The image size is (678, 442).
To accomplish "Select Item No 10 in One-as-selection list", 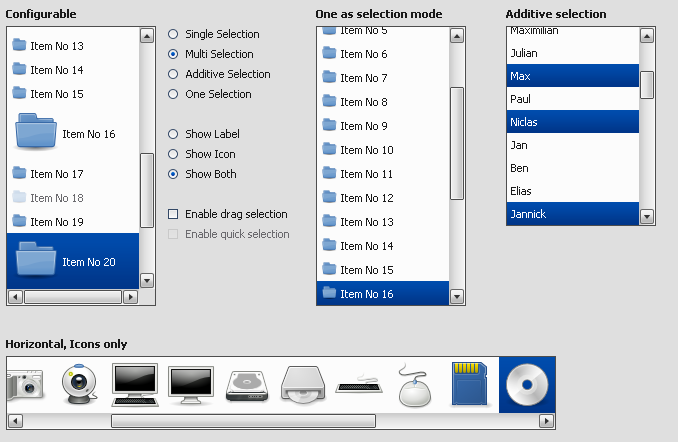I will [366, 150].
